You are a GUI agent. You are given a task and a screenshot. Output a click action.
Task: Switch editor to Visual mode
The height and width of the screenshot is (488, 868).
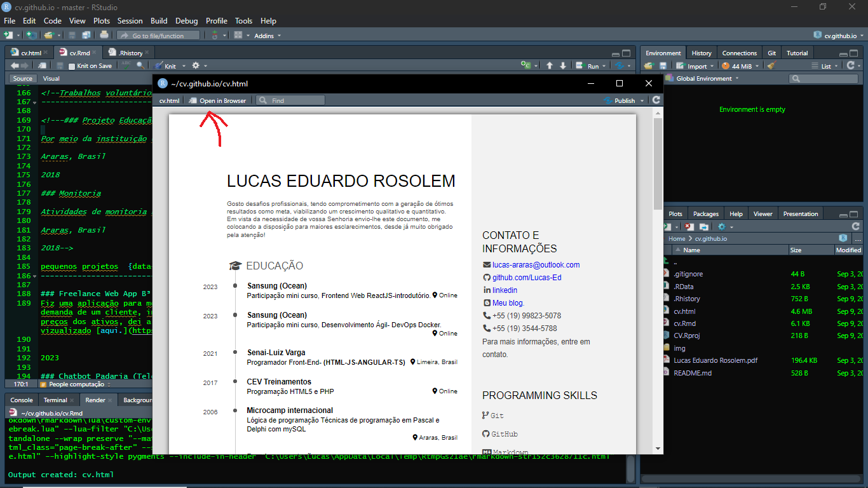pyautogui.click(x=51, y=79)
